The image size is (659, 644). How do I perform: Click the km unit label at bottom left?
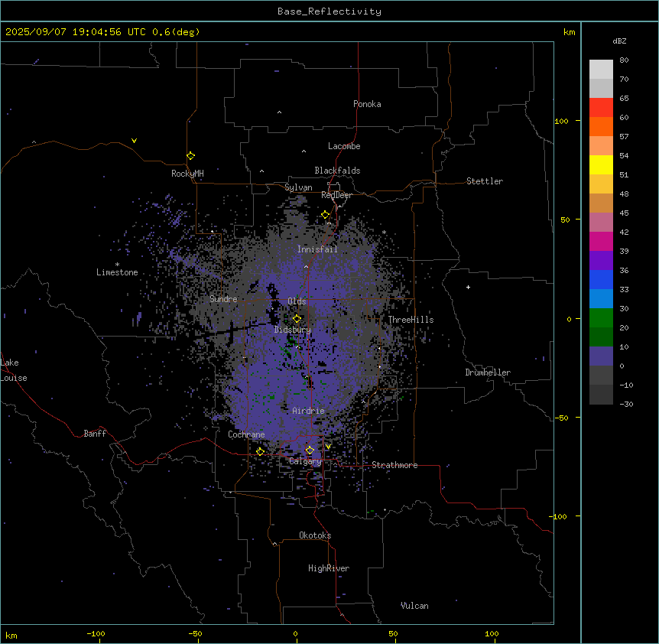[11, 635]
